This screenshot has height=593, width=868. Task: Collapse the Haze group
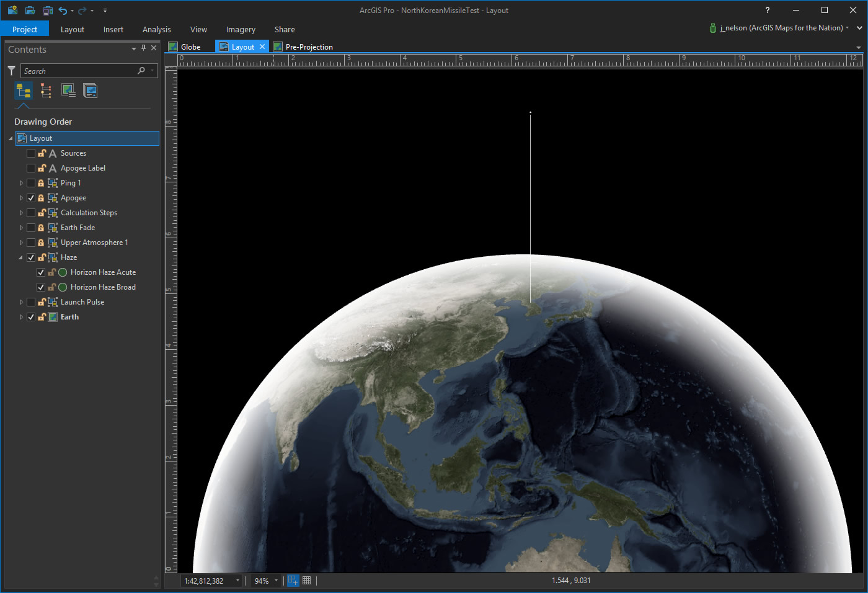pyautogui.click(x=20, y=257)
